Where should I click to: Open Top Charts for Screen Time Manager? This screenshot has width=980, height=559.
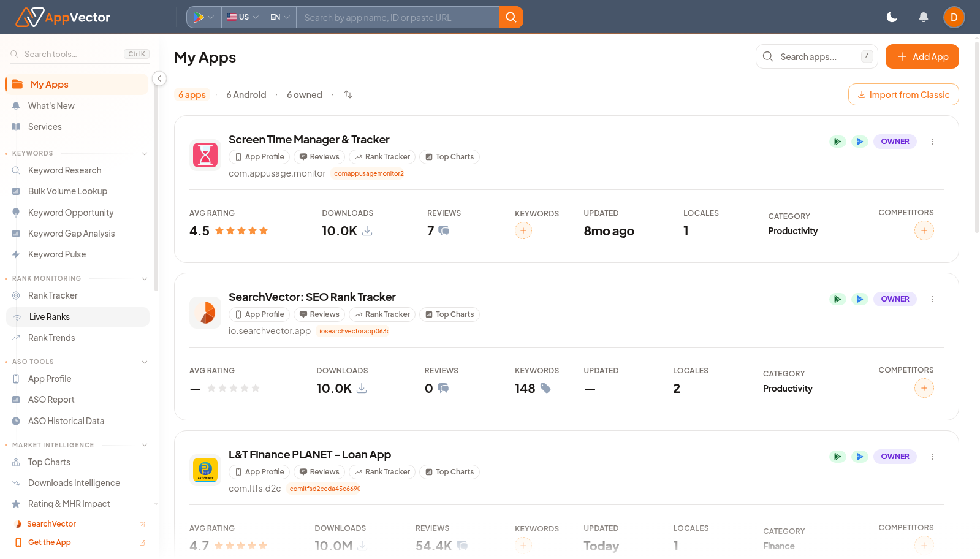[449, 157]
